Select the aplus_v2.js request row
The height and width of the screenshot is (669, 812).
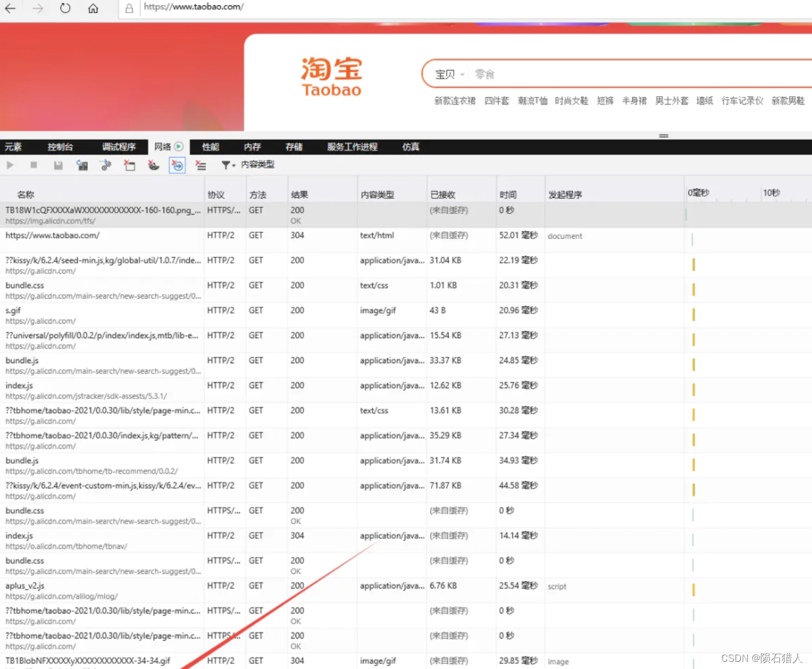click(x=406, y=591)
